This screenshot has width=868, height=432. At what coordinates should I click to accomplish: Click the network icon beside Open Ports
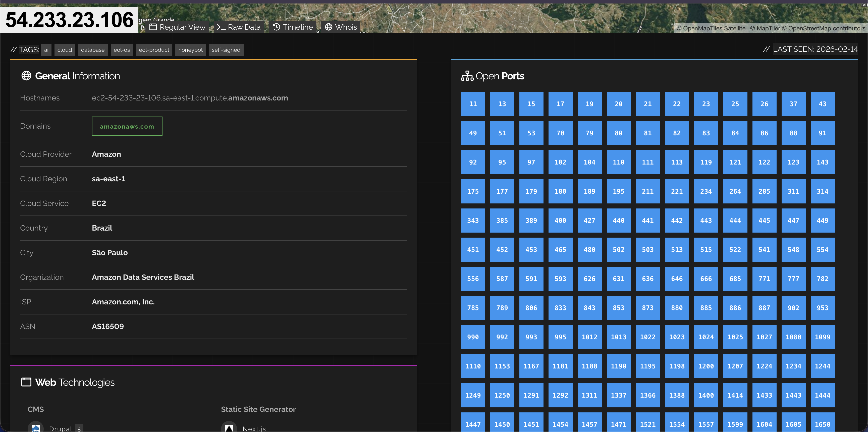[x=467, y=76]
